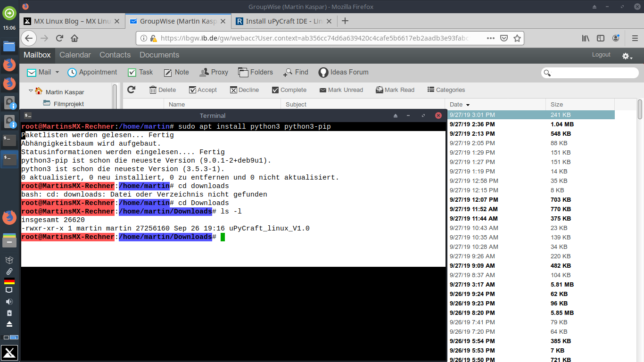Close the MX Linux Blog tab
The height and width of the screenshot is (362, 644).
[x=117, y=21]
